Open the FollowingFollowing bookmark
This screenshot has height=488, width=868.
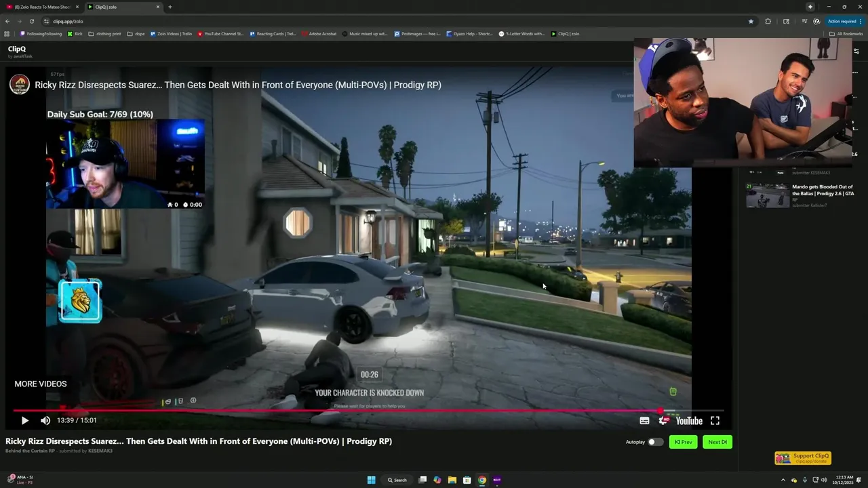point(41,34)
